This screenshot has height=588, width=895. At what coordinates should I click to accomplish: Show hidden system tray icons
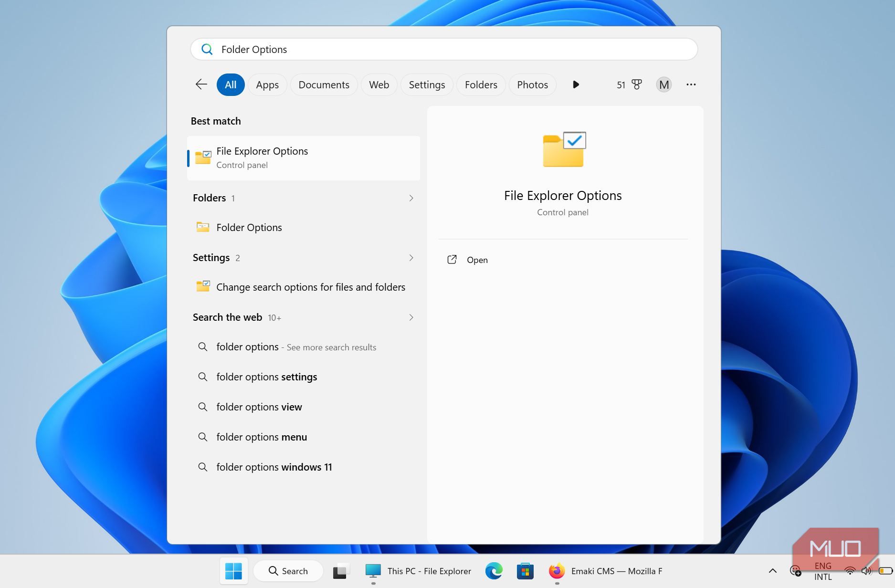772,571
